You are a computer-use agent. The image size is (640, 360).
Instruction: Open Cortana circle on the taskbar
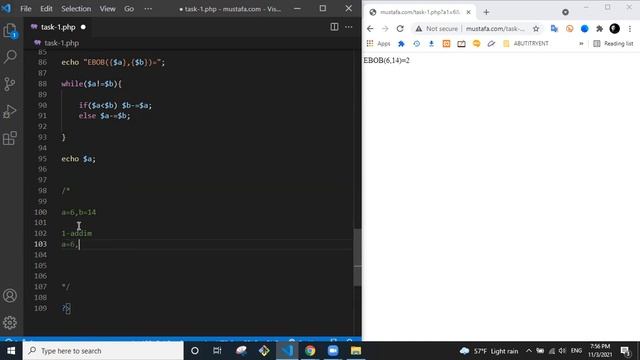coord(195,351)
